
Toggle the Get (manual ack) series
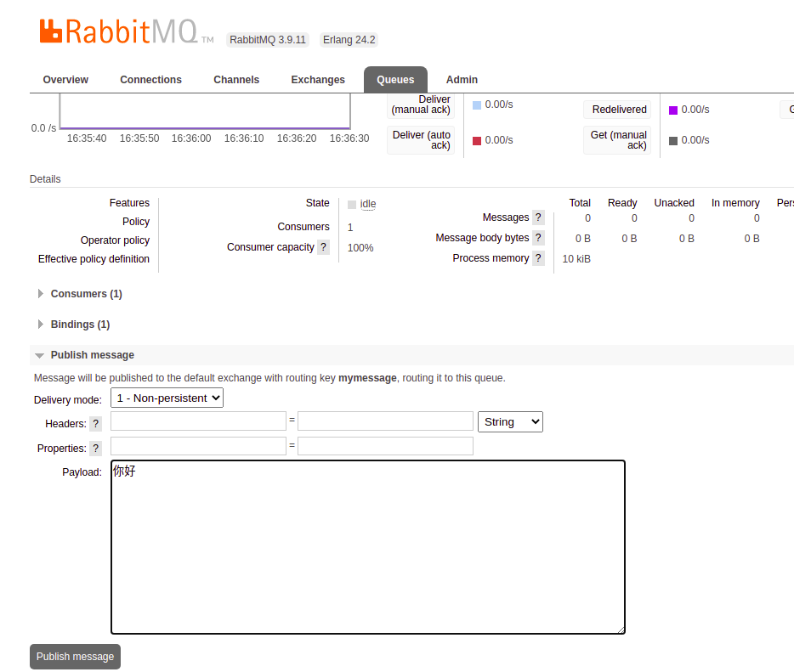tap(618, 140)
